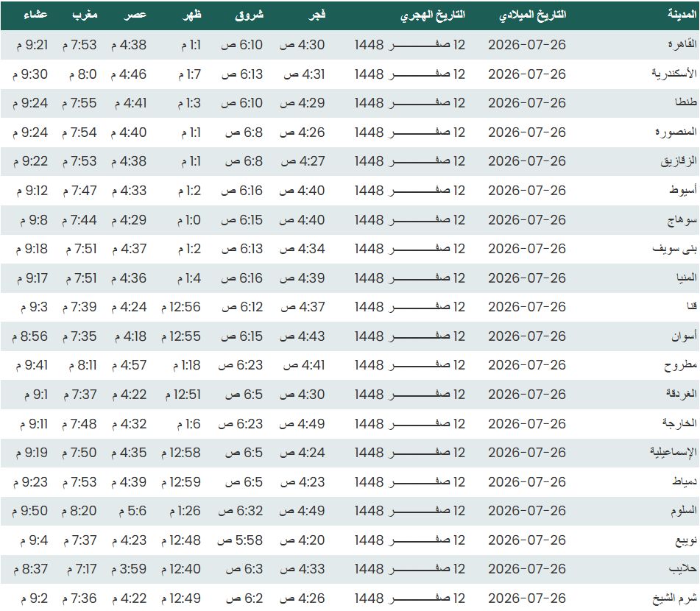This screenshot has height=611, width=700.
Task: Select أسوان Isha time 8:56 م
Action: (29, 336)
